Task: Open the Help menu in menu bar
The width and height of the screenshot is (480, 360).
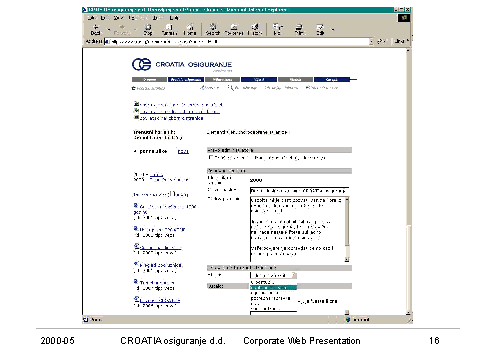Action: click(x=174, y=18)
